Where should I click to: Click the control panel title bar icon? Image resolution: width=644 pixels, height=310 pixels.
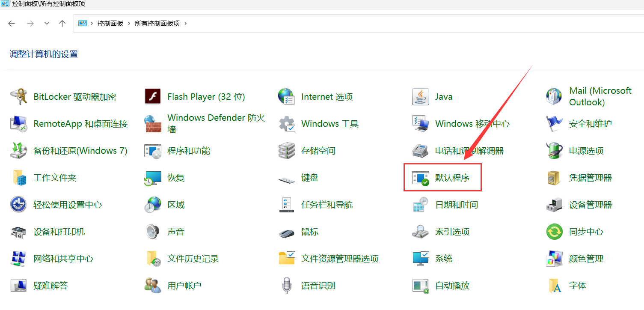point(5,4)
